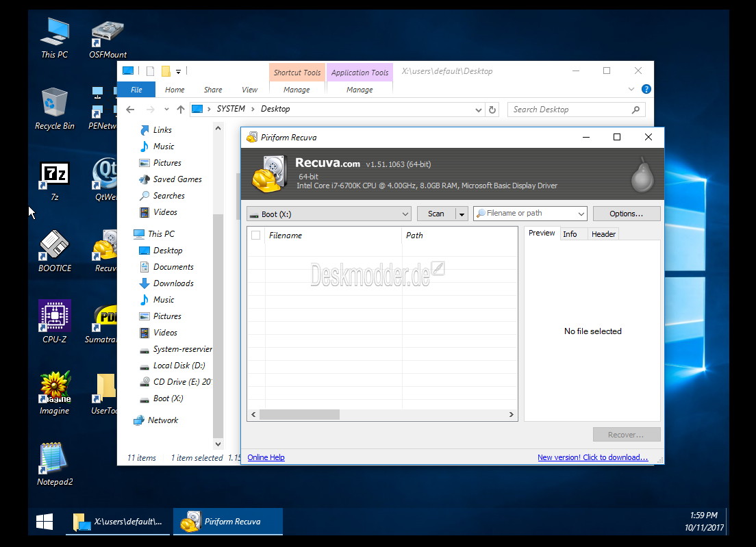Open Explorer recent locations dropdown

[166, 110]
